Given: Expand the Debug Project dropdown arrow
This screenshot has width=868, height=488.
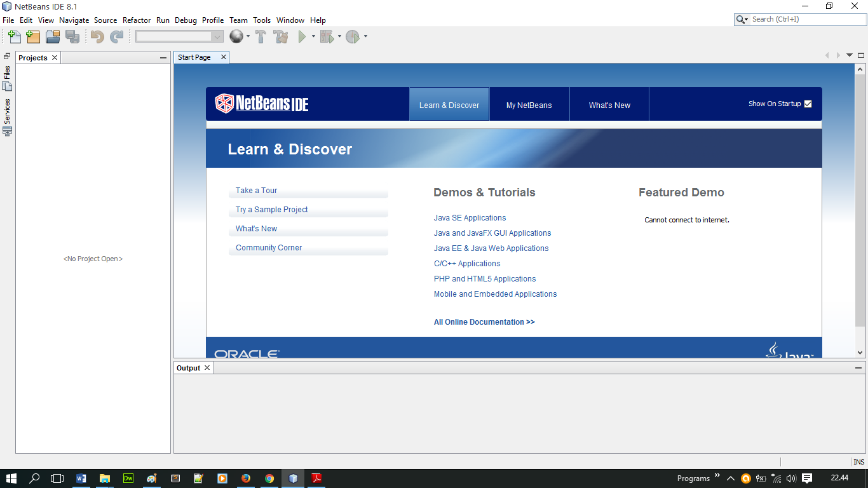Looking at the screenshot, I should pos(339,37).
